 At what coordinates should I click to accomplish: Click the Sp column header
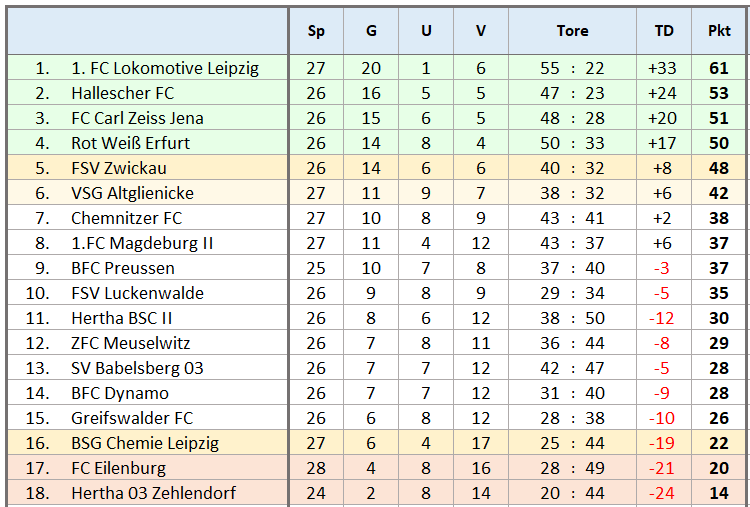click(x=316, y=31)
